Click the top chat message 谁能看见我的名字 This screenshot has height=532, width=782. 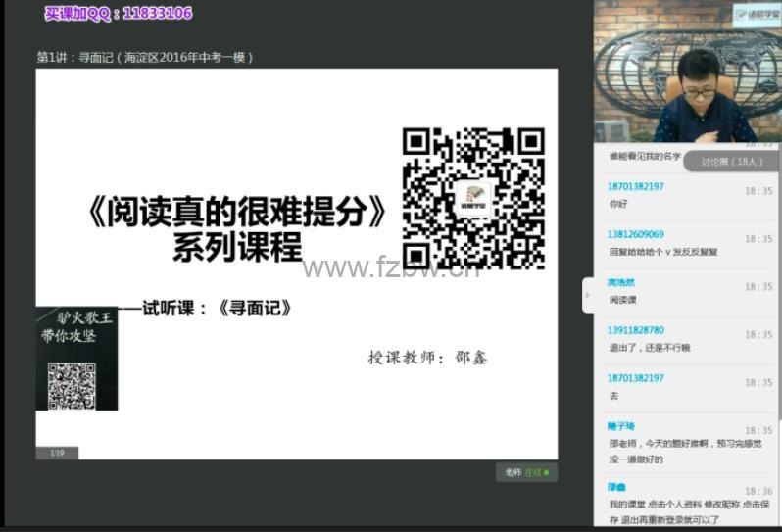point(645,157)
